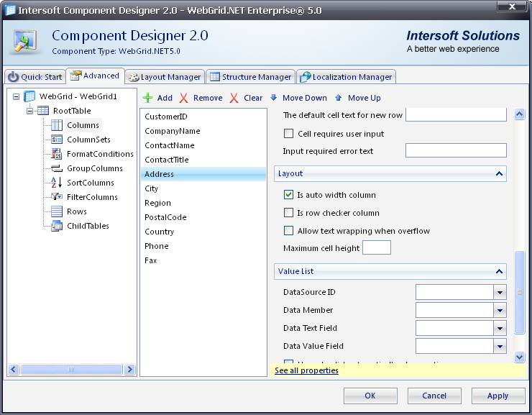Switch to the Structure Manager tab
Image resolution: width=532 pixels, height=415 pixels.
pyautogui.click(x=251, y=77)
